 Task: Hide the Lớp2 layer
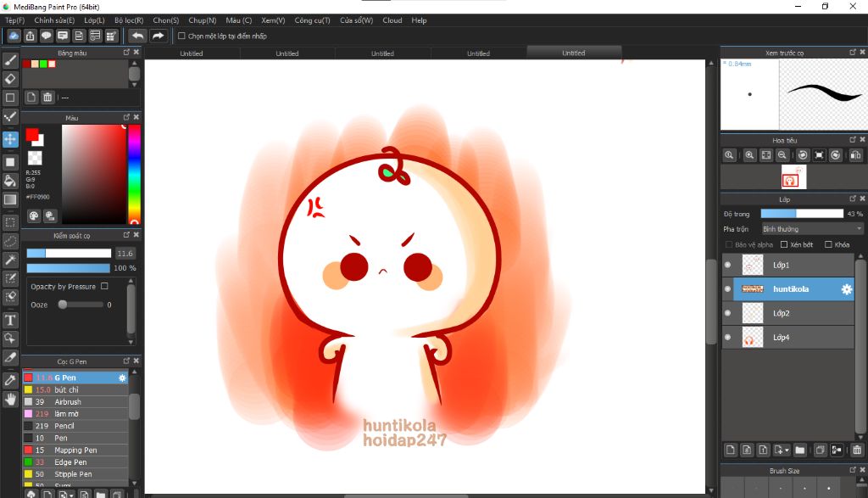coord(728,313)
